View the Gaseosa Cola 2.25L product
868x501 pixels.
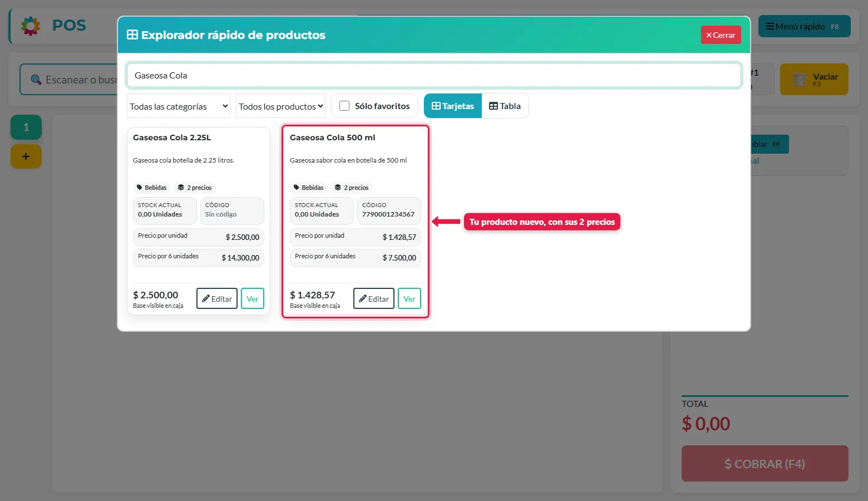pos(253,298)
